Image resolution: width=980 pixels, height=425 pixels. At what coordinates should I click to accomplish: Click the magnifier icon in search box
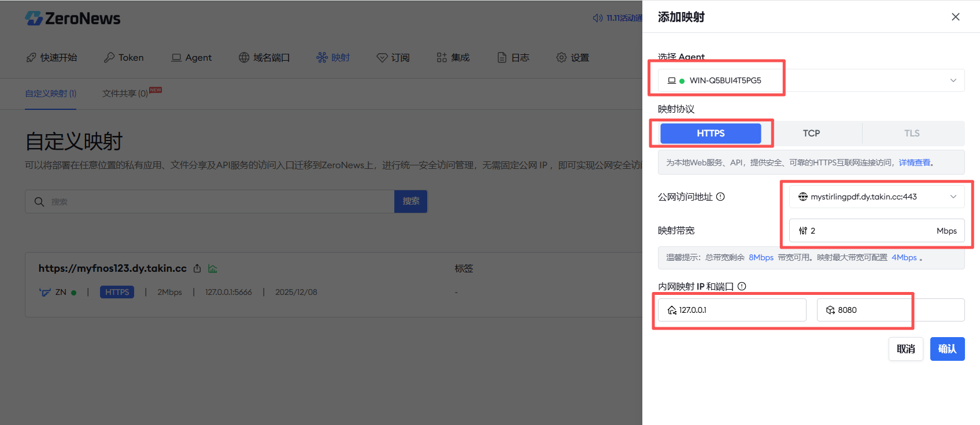pos(39,202)
